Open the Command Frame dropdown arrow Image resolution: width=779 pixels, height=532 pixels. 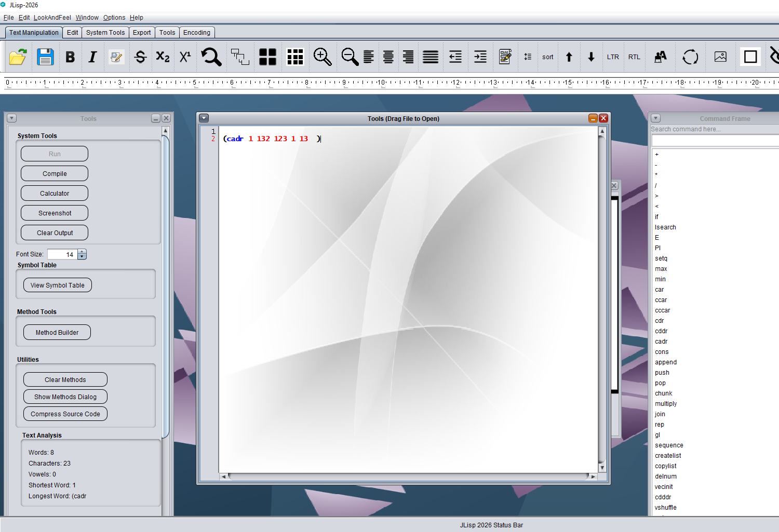656,118
